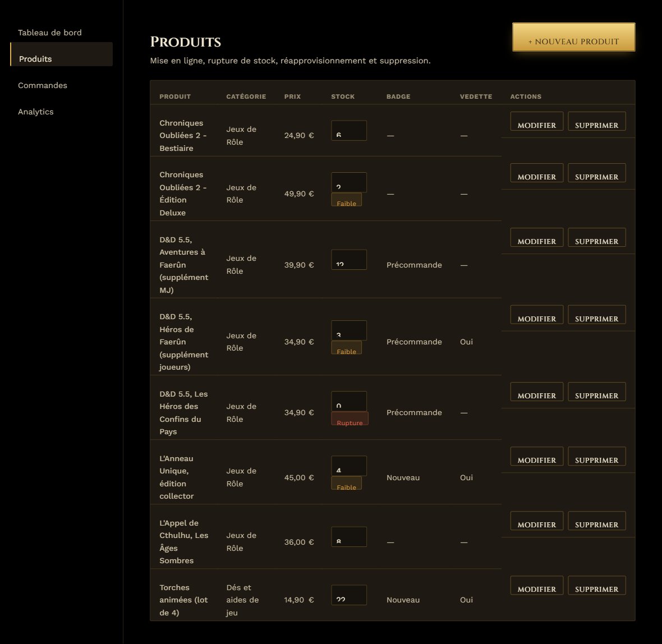The height and width of the screenshot is (644, 662).
Task: Focus stock field for Héros de Faerûn
Action: [x=349, y=330]
